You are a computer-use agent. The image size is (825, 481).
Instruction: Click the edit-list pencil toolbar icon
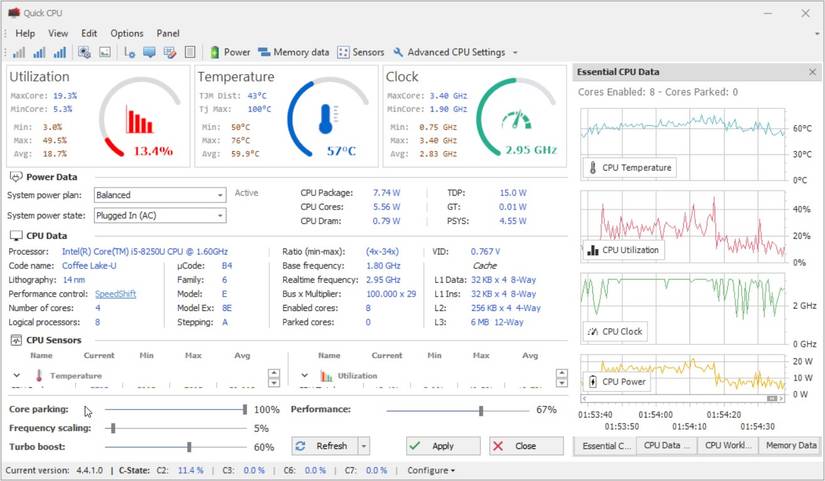coord(169,52)
